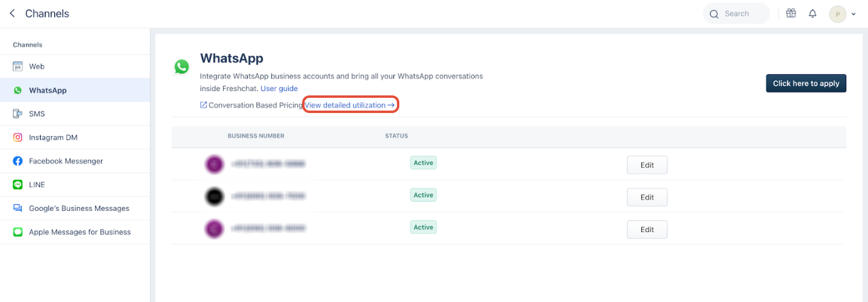Edit the third business number
Screen dimensions: 868x302
pos(647,229)
